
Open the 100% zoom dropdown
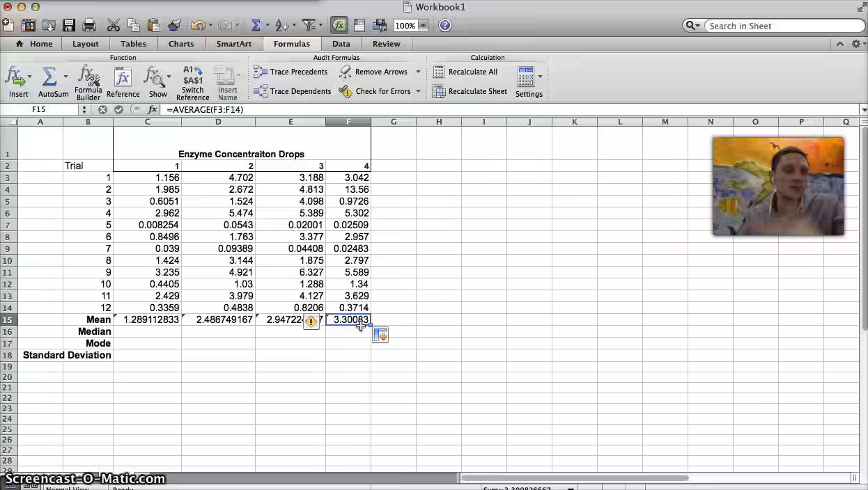pyautogui.click(x=423, y=26)
